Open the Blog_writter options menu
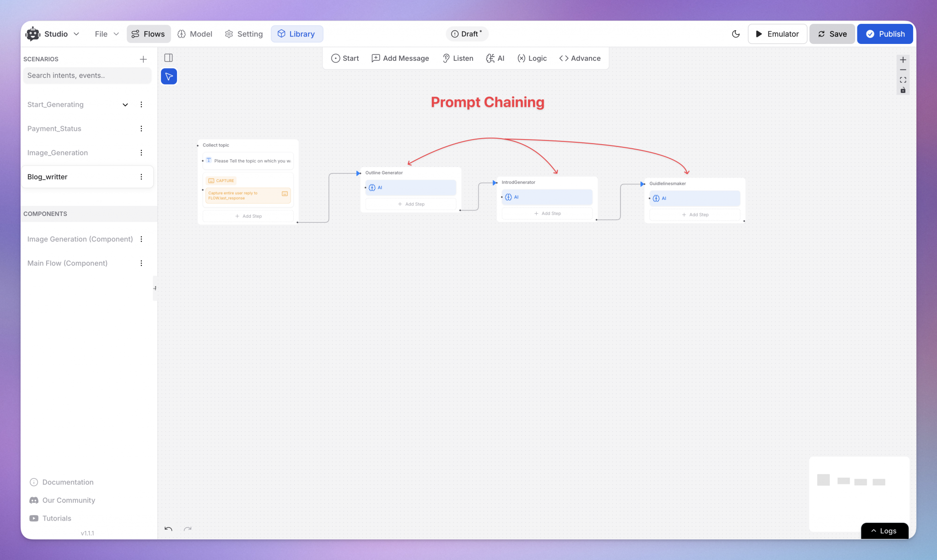The height and width of the screenshot is (560, 937). click(x=141, y=177)
